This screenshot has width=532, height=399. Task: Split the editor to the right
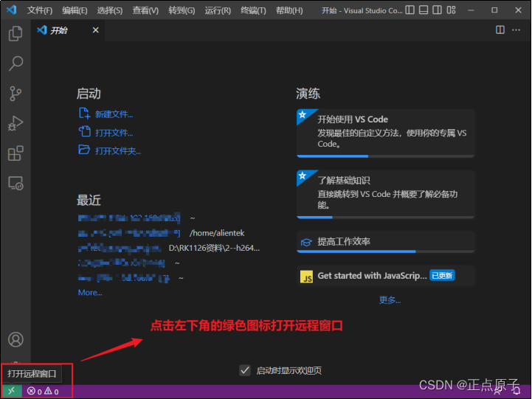tap(500, 30)
